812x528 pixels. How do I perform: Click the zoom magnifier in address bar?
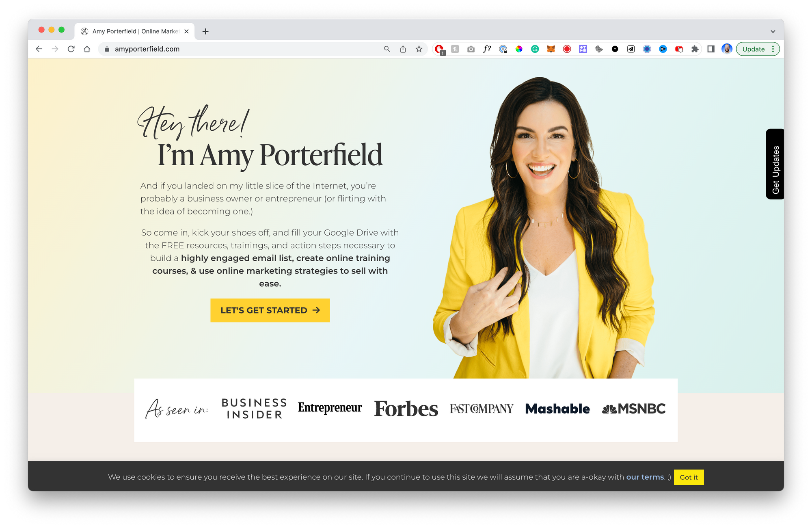tap(387, 49)
